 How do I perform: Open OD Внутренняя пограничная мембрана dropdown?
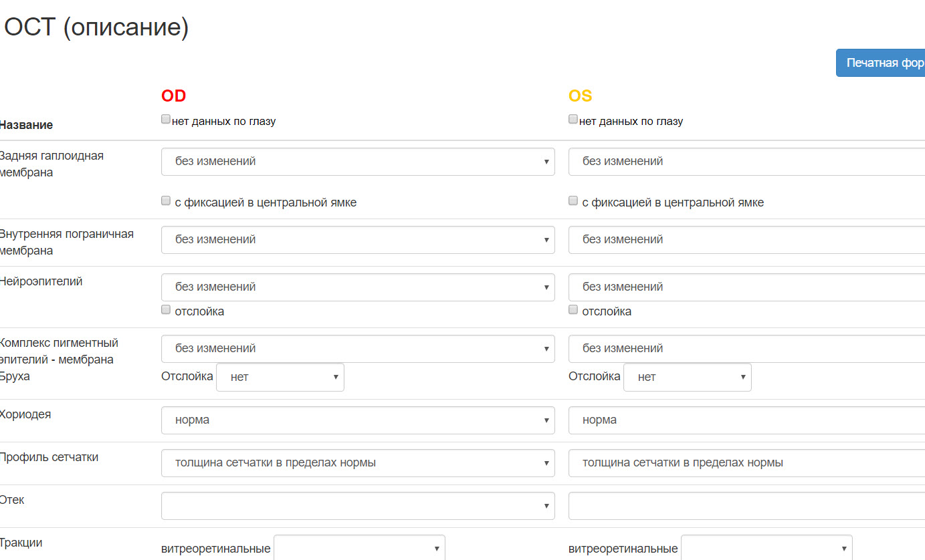[x=358, y=240]
